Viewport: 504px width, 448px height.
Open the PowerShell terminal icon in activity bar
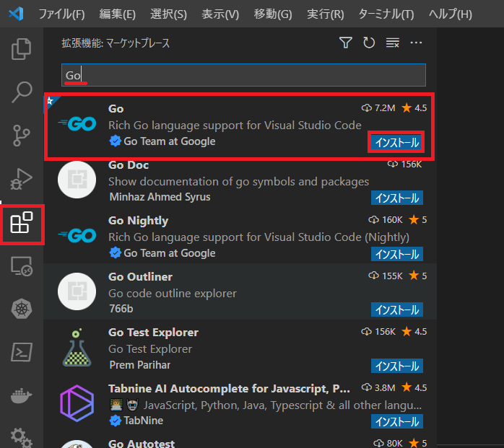pyautogui.click(x=22, y=352)
